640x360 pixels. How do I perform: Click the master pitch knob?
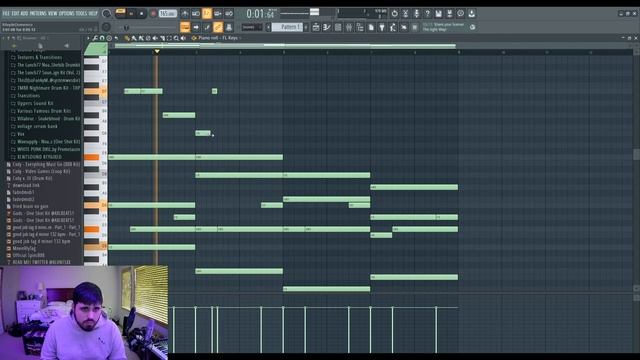point(106,27)
